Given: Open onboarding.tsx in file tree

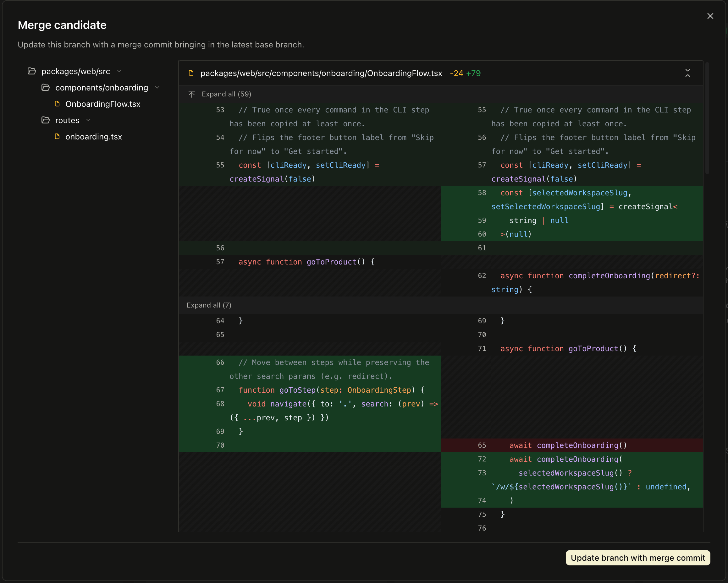Looking at the screenshot, I should click(x=94, y=137).
